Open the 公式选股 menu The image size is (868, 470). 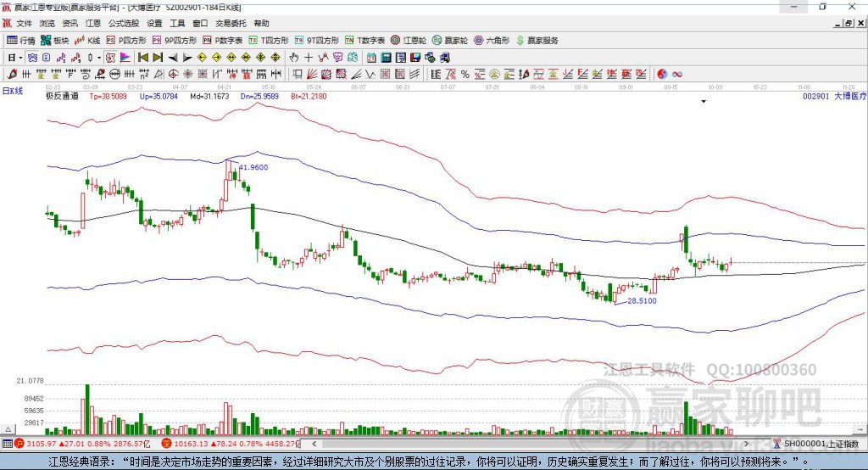pyautogui.click(x=124, y=23)
